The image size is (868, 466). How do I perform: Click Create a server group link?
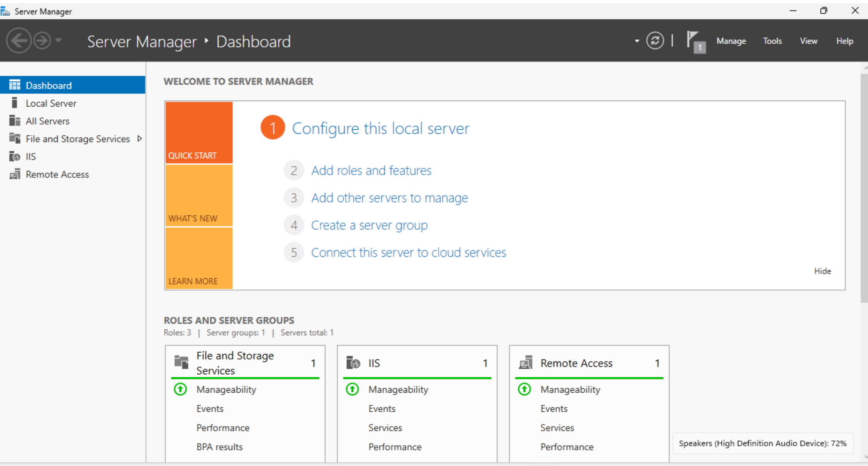(369, 225)
